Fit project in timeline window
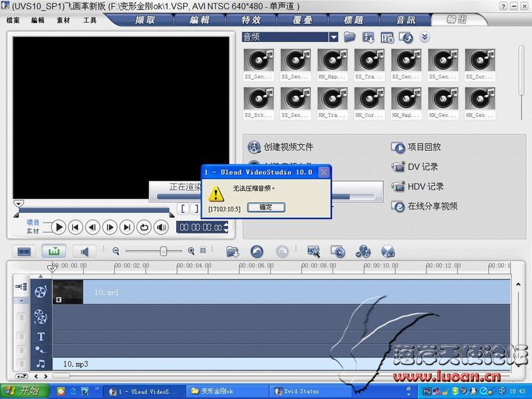532x399 pixels. [203, 251]
